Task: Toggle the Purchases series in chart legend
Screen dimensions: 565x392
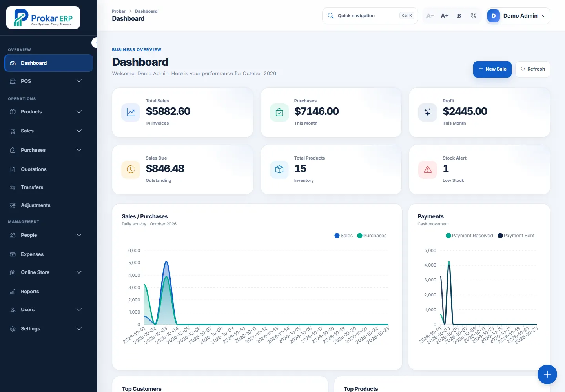Action: tap(372, 236)
